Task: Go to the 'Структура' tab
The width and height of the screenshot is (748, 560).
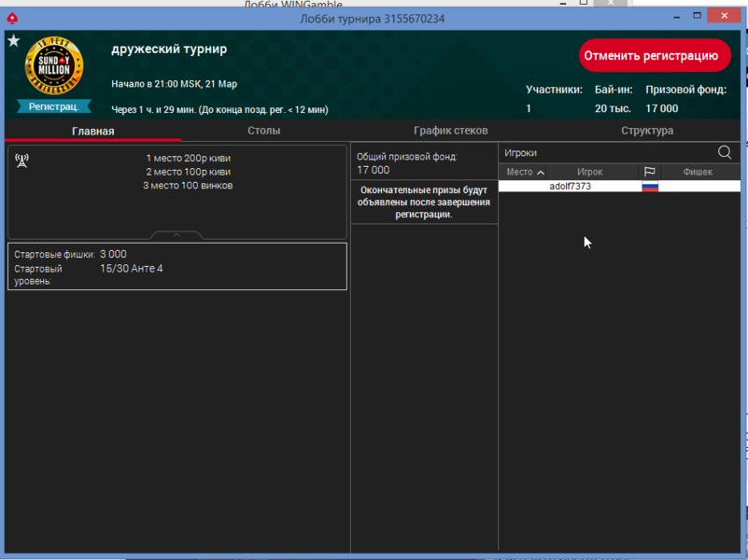Action: (646, 131)
